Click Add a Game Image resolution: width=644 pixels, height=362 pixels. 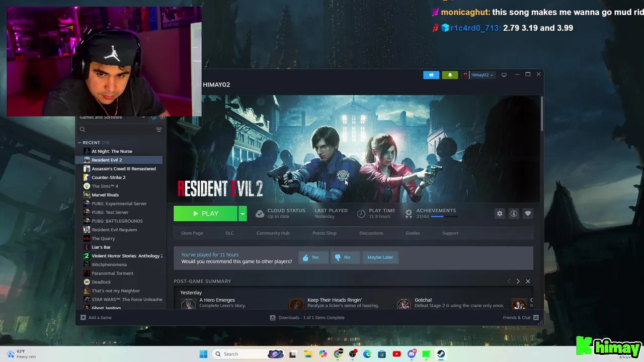[96, 318]
